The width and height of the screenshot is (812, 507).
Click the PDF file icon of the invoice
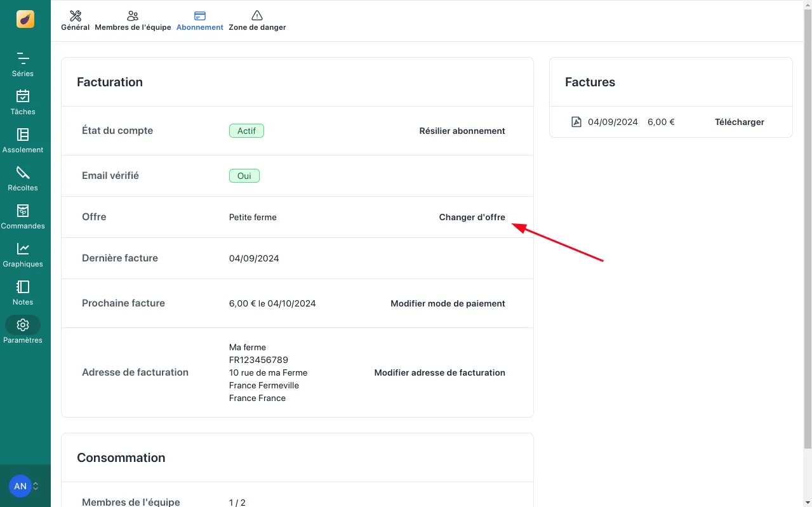pyautogui.click(x=576, y=122)
